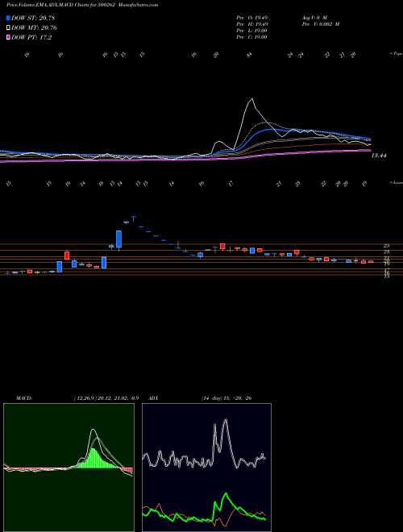
Task: Click the 'Pre H: 19.49' value
Action: [x=252, y=24]
